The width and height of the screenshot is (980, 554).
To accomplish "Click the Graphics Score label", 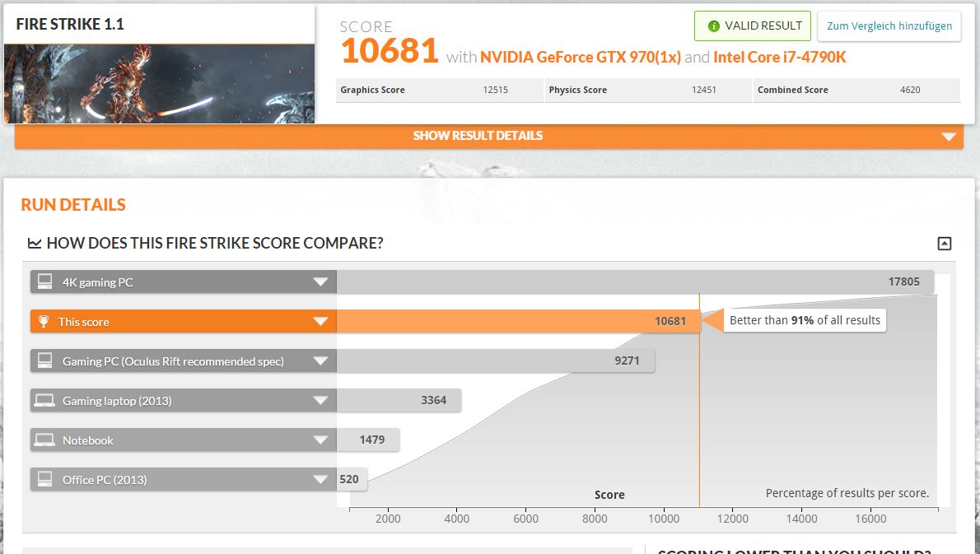I will point(372,90).
